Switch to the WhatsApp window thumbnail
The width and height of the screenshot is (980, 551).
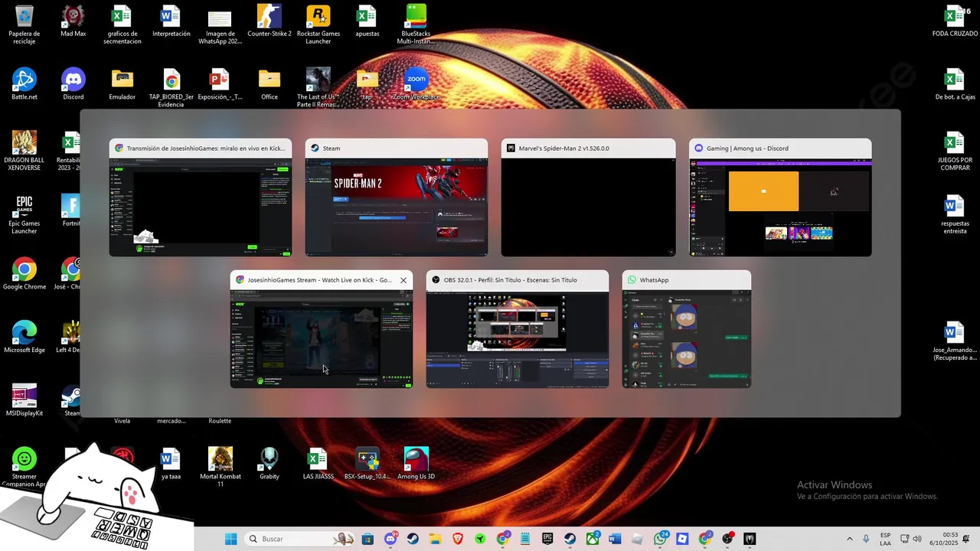[x=687, y=329]
